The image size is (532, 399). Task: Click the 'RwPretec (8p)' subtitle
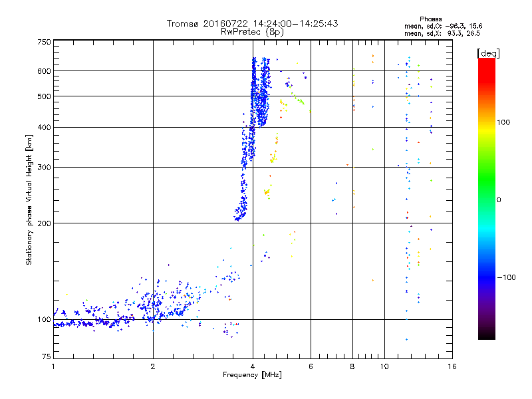point(252,32)
